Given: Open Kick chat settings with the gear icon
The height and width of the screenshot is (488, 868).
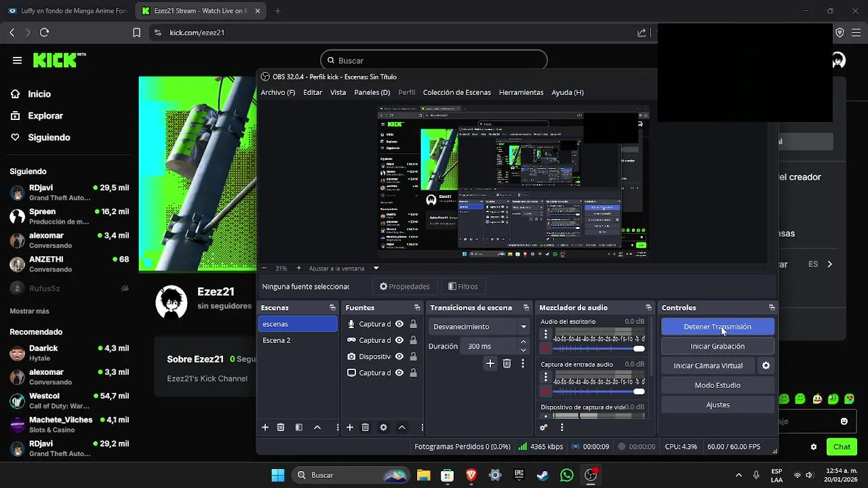Looking at the screenshot, I should point(814,447).
